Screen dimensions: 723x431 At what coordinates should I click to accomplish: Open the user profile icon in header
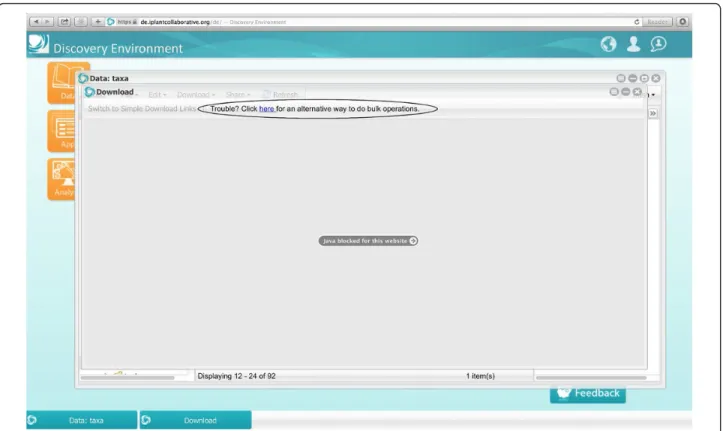tap(634, 44)
